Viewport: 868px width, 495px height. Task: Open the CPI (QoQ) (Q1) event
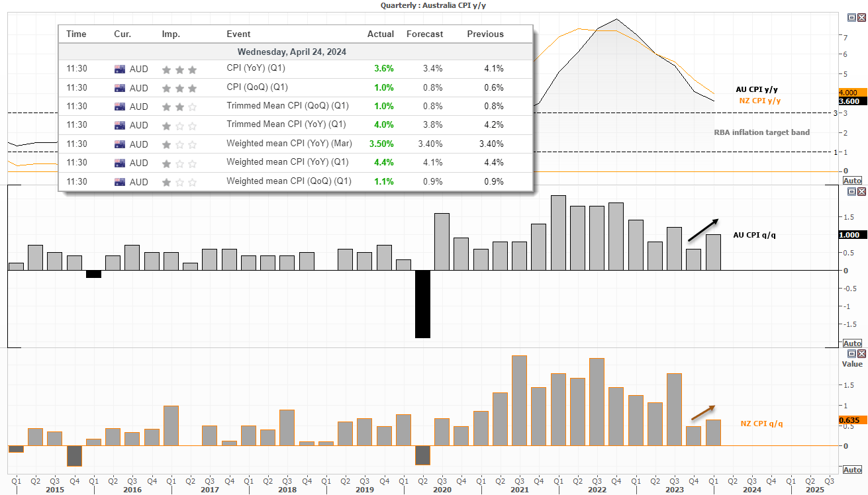coord(257,87)
